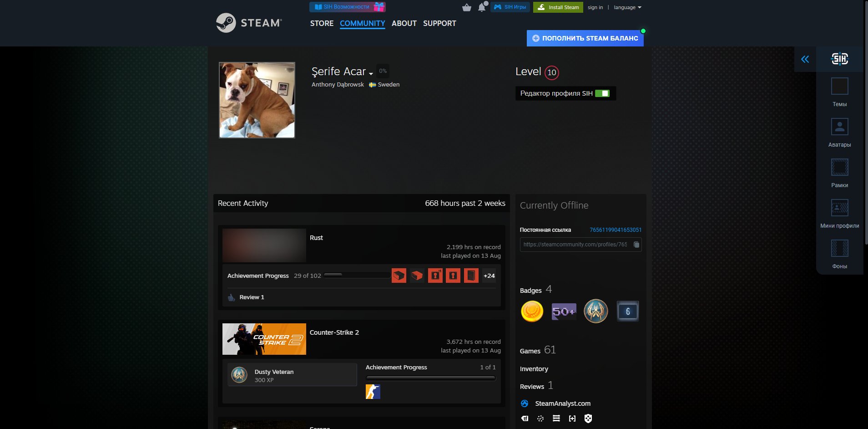This screenshot has width=868, height=429.
Task: Click the Rust achievement progress bar
Action: (x=357, y=275)
